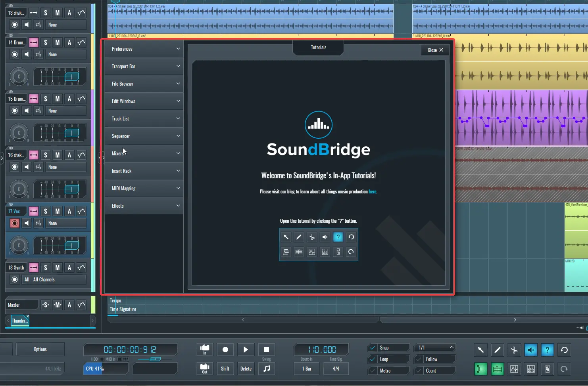This screenshot has height=386, width=588.
Task: Toggle the green sequencer view button
Action: click(x=498, y=369)
